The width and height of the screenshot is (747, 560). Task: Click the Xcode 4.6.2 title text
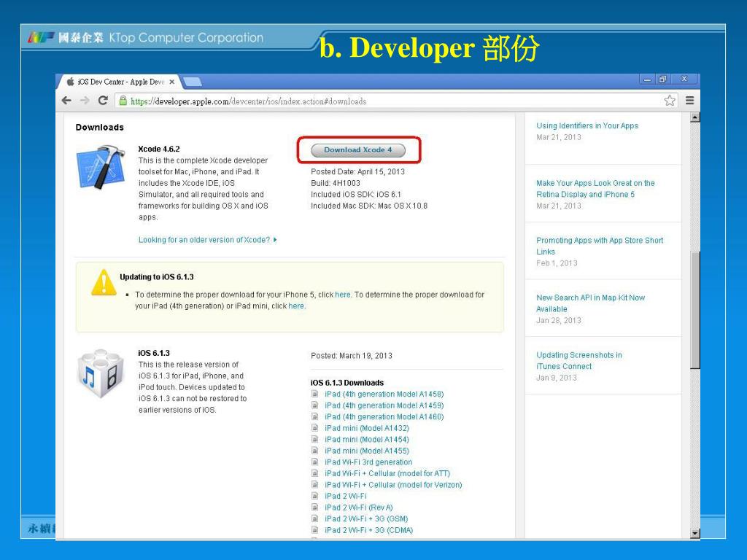tap(159, 149)
